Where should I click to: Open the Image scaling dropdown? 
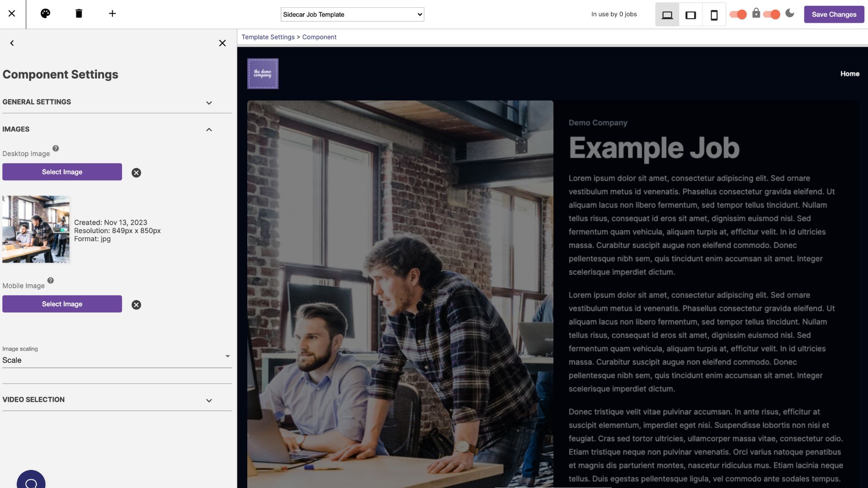pos(117,360)
